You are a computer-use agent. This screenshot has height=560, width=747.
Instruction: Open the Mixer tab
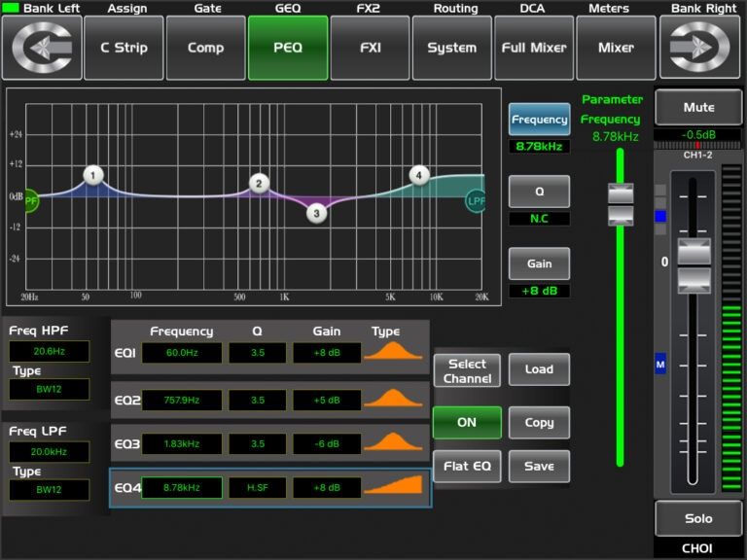tap(616, 48)
